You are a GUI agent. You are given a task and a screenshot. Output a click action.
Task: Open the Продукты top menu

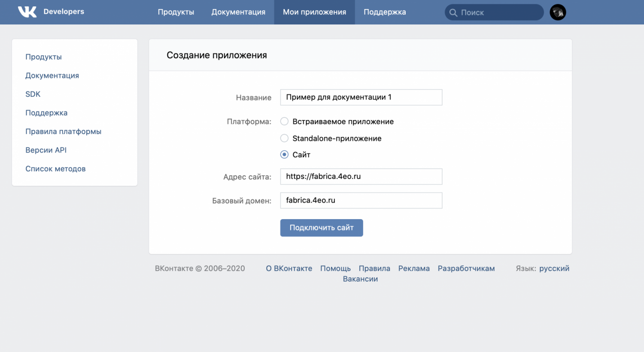pos(176,12)
